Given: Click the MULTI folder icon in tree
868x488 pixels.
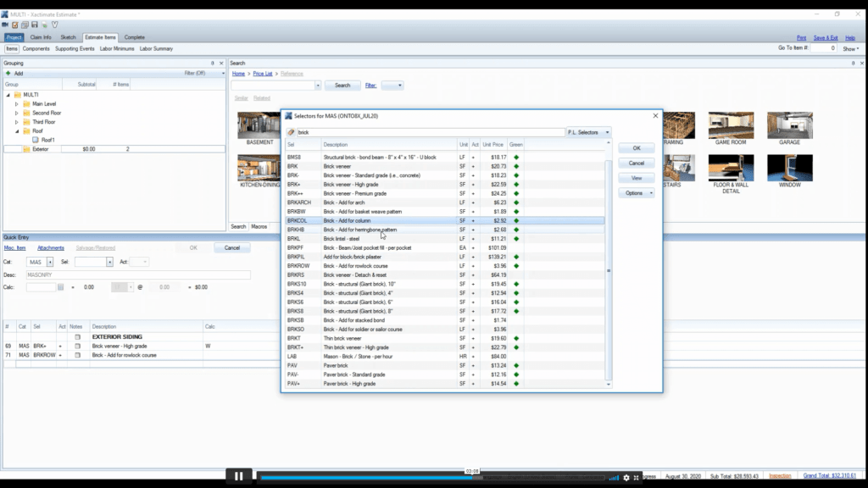Looking at the screenshot, I should pyautogui.click(x=18, y=95).
